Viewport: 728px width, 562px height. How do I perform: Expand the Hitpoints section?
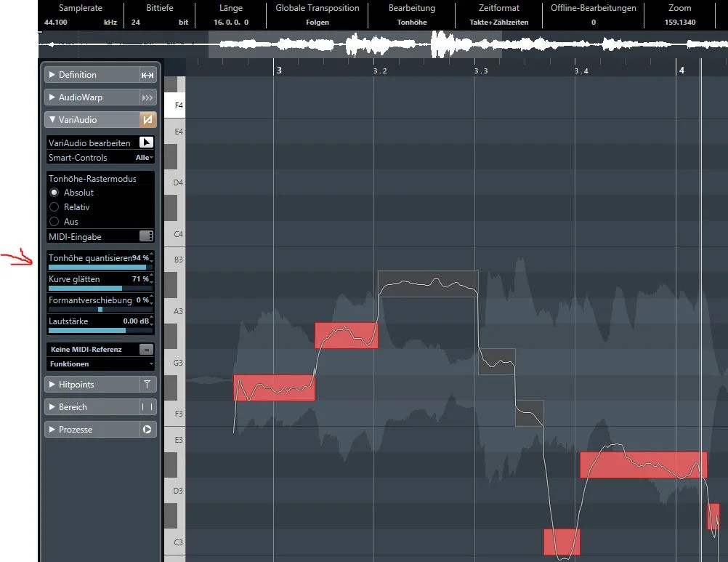click(x=52, y=384)
